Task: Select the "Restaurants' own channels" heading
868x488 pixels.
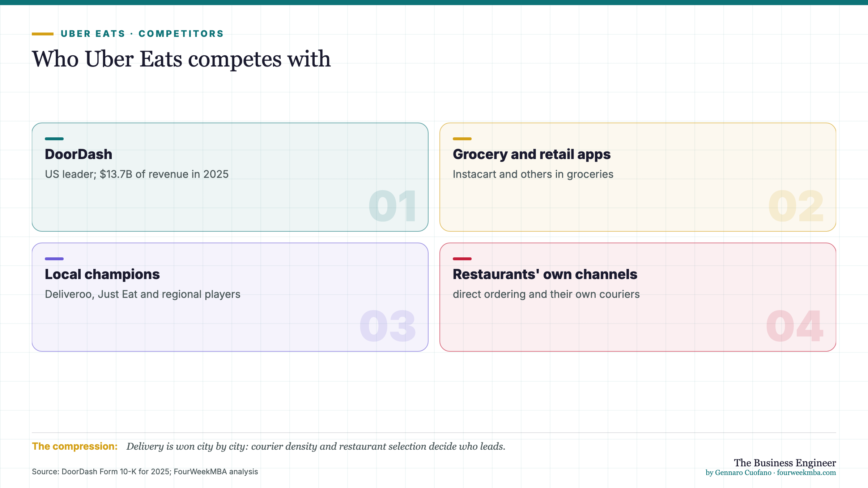Action: point(545,274)
